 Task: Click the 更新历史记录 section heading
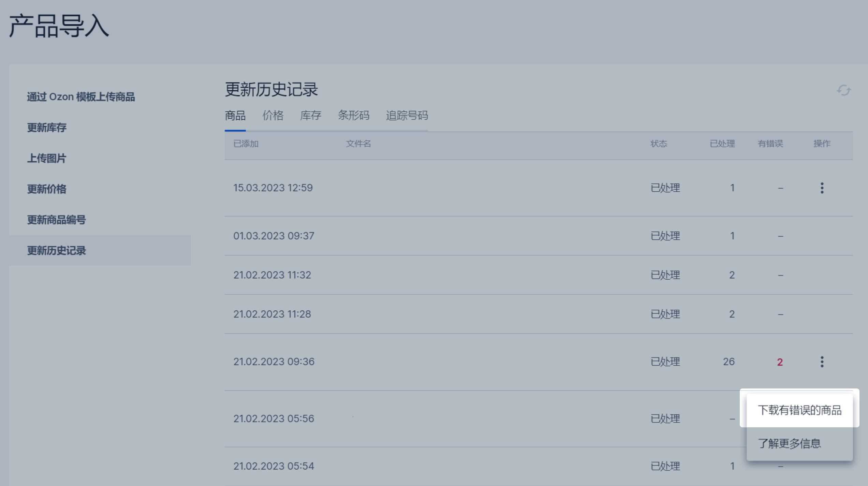(271, 90)
